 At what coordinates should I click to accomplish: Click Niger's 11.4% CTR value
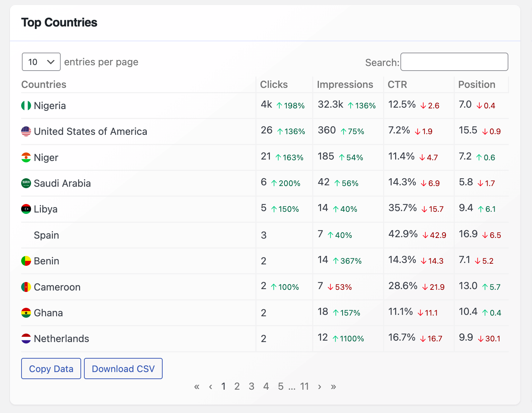[x=401, y=156]
